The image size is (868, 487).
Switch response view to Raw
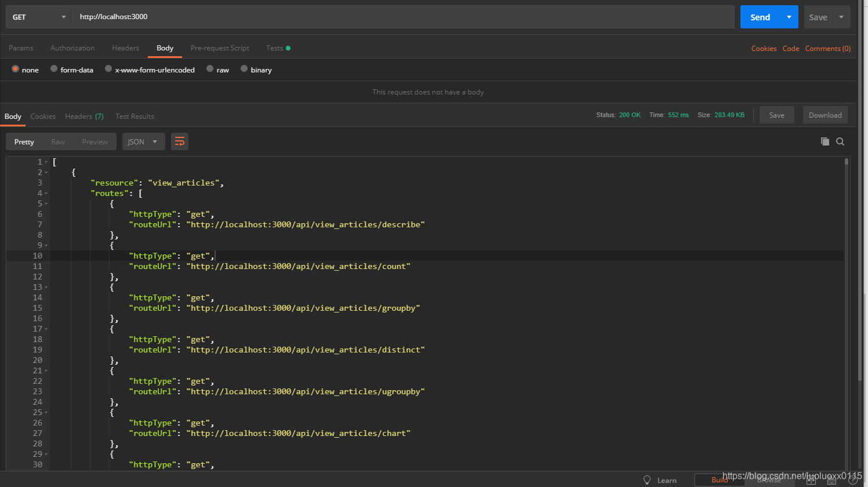point(58,141)
